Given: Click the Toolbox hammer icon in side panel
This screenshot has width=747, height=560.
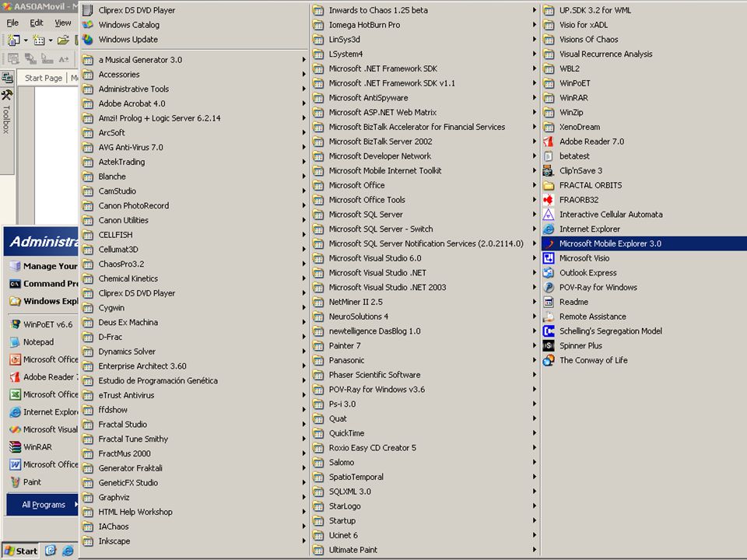Looking at the screenshot, I should click(7, 95).
